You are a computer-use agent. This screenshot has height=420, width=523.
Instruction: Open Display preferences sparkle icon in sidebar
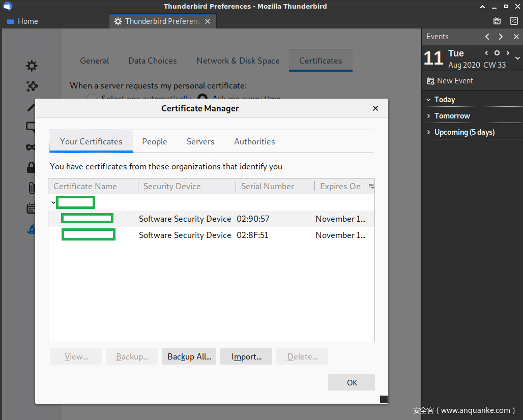[x=32, y=86]
